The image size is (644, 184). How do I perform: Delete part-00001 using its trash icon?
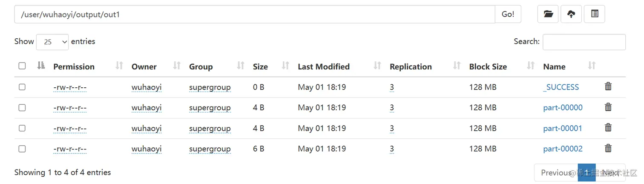(x=608, y=127)
